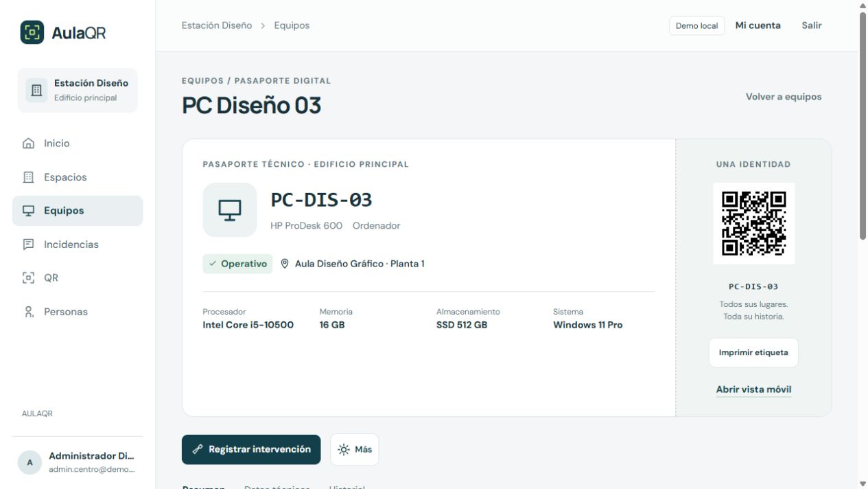
Task: Click Salir to log out
Action: 812,25
